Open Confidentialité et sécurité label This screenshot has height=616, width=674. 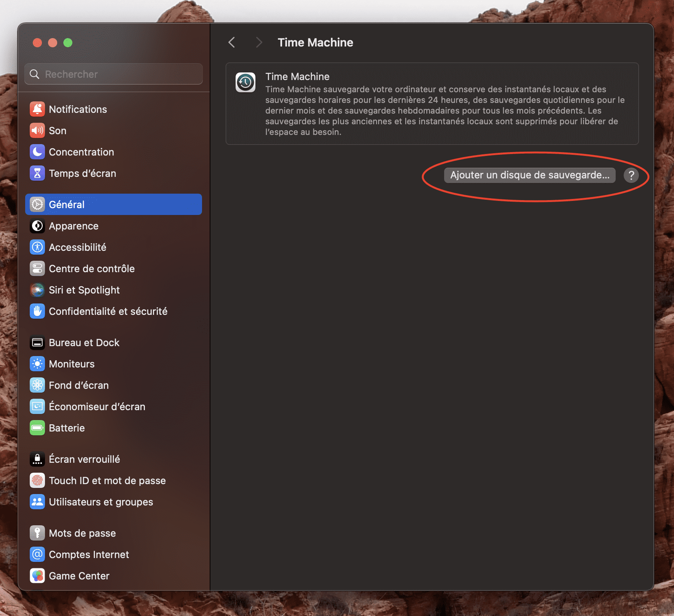pos(108,311)
